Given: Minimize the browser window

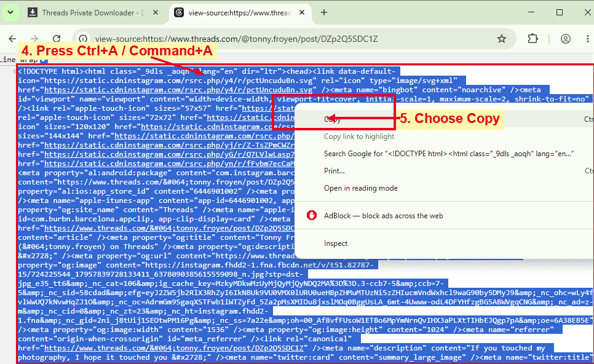Looking at the screenshot, I should click(x=531, y=12).
